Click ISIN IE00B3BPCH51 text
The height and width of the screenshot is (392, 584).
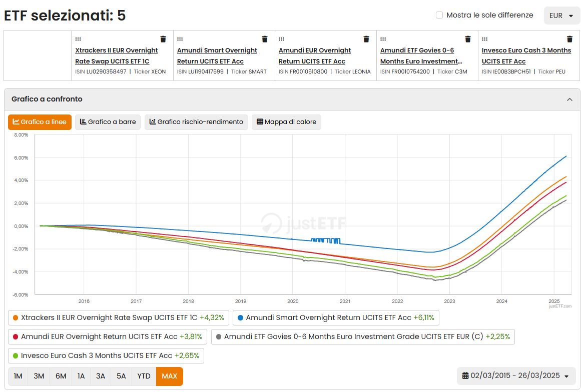tap(506, 72)
